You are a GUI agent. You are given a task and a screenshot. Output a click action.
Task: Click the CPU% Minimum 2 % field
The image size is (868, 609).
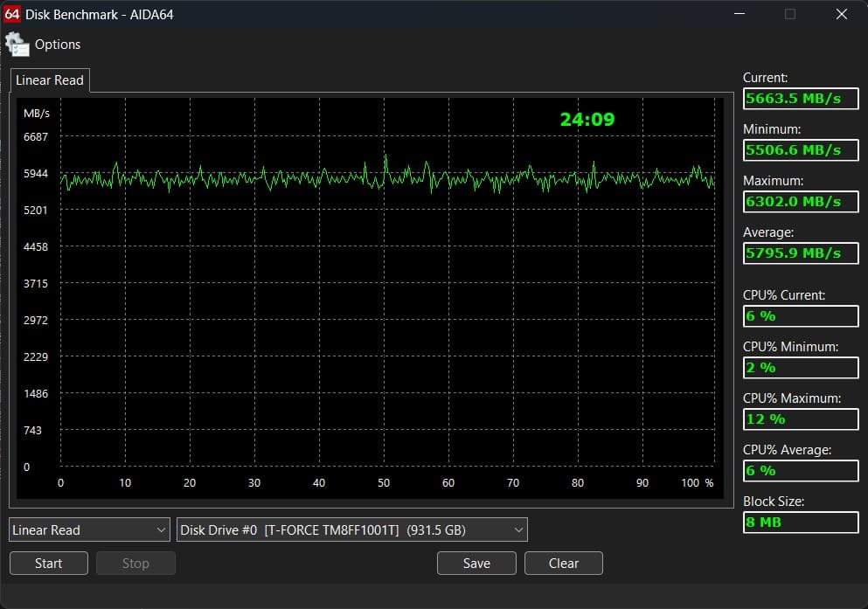point(801,367)
